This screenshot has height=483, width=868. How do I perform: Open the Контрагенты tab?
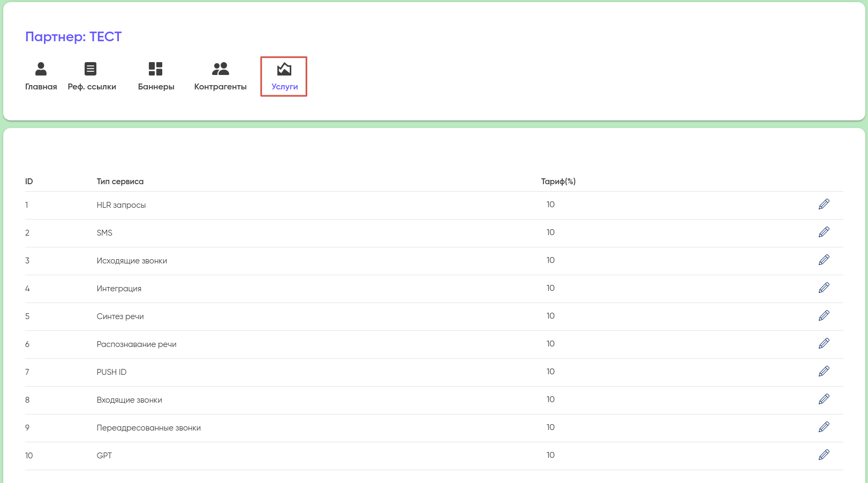point(220,76)
